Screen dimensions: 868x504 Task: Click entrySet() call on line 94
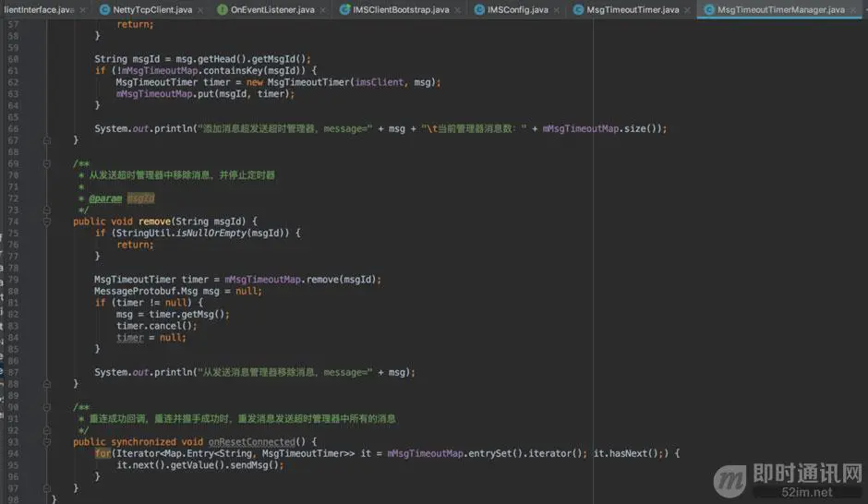point(496,453)
